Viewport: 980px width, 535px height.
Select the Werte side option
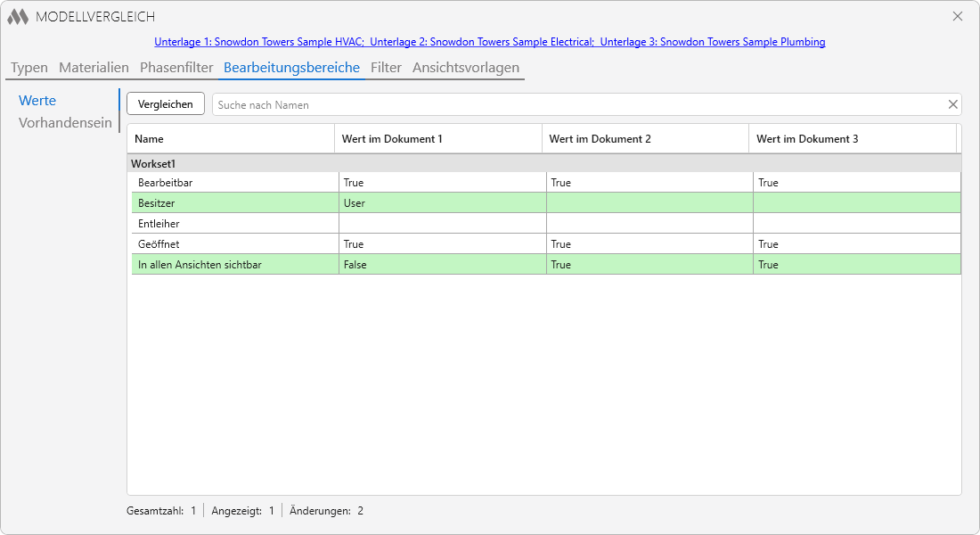click(37, 100)
